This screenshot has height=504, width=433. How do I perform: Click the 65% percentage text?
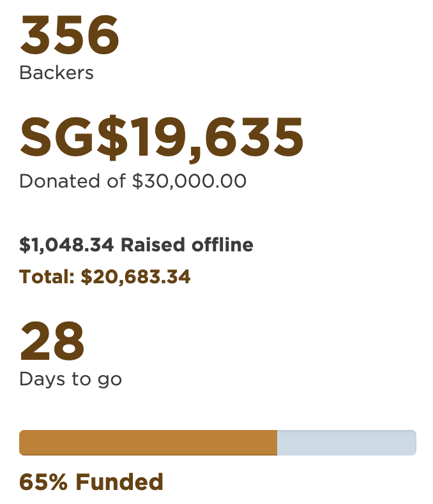click(x=44, y=482)
